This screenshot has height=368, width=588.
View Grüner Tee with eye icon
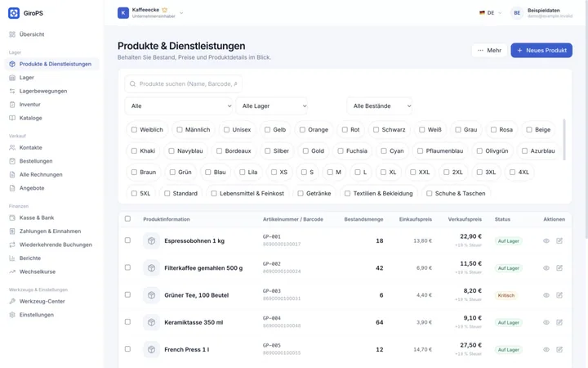point(546,295)
